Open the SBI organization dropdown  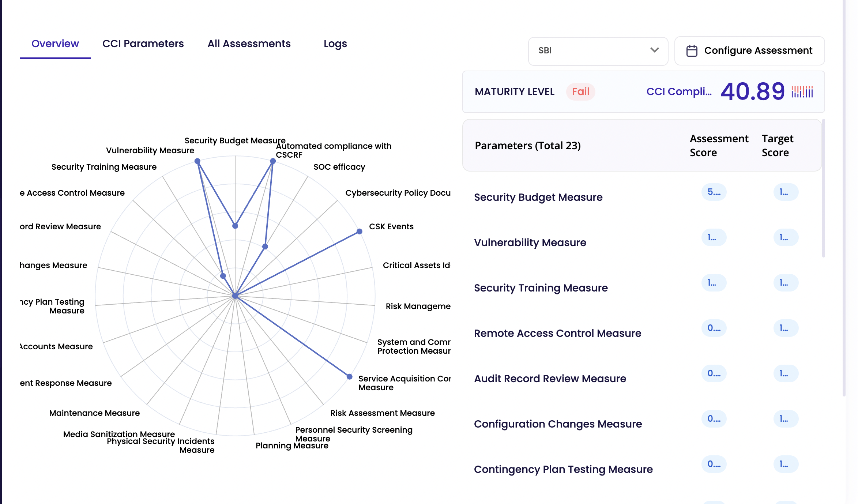coord(598,51)
